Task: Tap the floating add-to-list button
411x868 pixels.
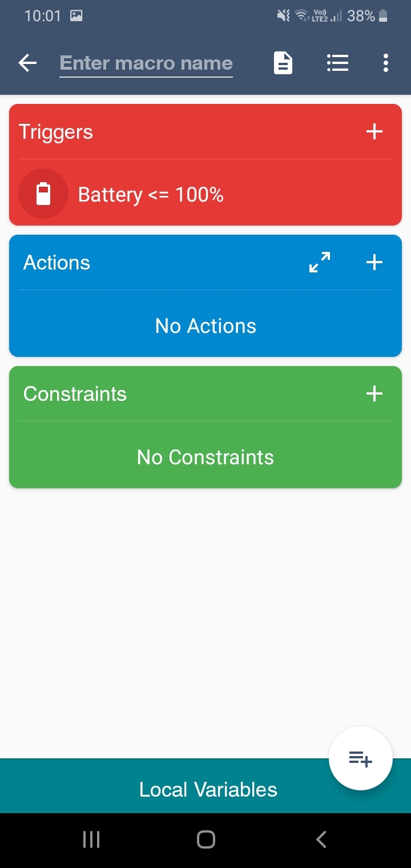Action: pos(361,758)
